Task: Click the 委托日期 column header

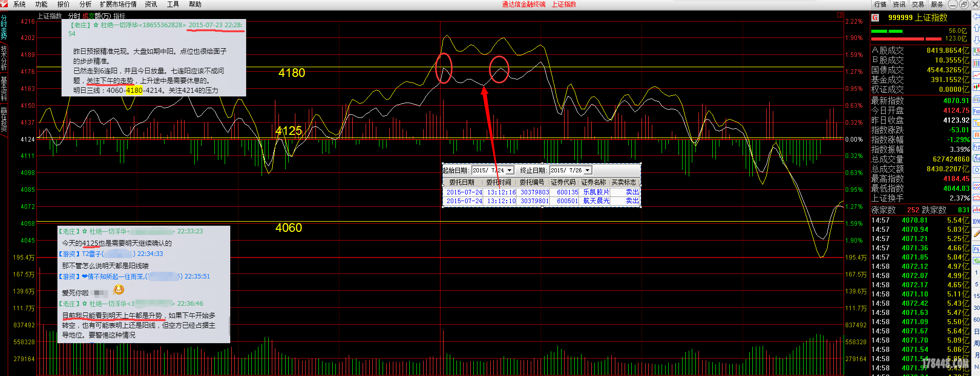Action: click(462, 182)
